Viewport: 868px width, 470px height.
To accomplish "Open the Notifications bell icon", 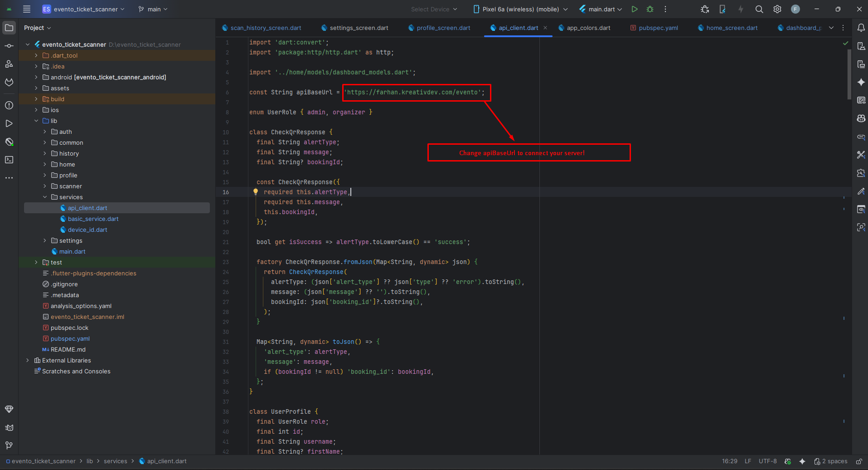I will click(x=861, y=28).
